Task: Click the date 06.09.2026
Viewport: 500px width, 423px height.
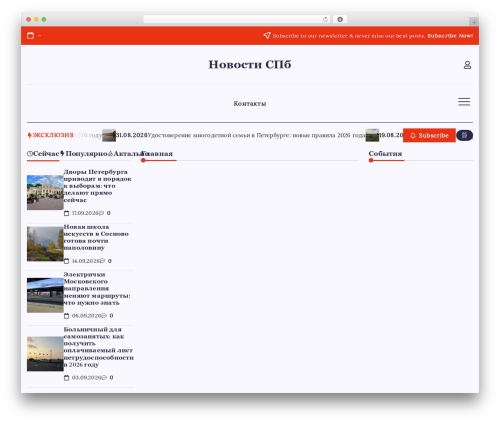Action: pyautogui.click(x=87, y=316)
